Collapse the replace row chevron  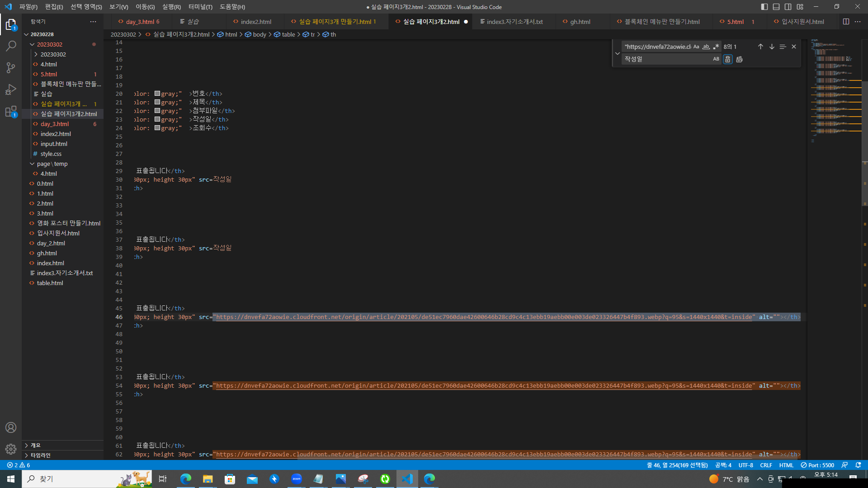[x=618, y=53]
